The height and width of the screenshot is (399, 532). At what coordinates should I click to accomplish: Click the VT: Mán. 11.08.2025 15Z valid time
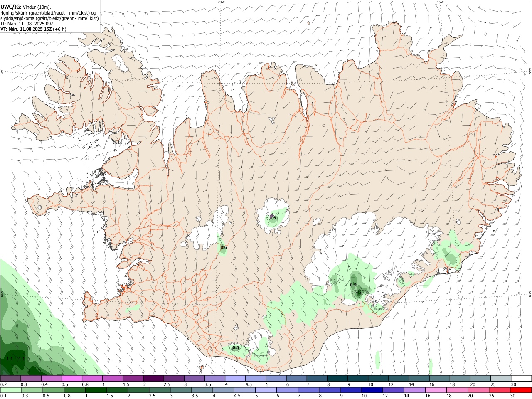pyautogui.click(x=33, y=29)
